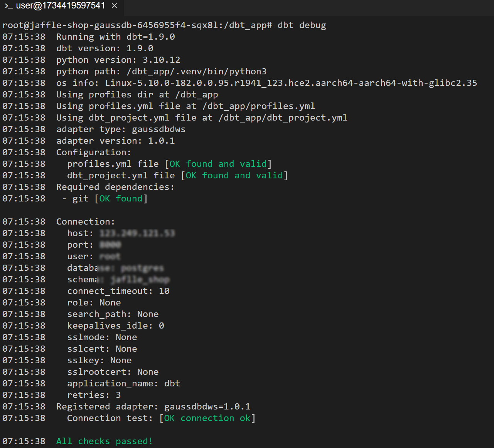Click the blurred port value
This screenshot has width=494, height=448.
pyautogui.click(x=110, y=245)
